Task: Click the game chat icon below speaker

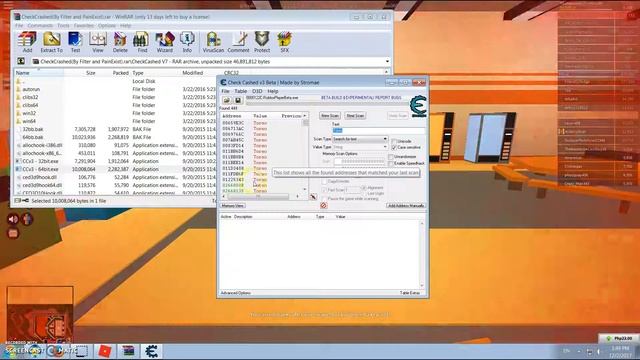Action: 13,233
